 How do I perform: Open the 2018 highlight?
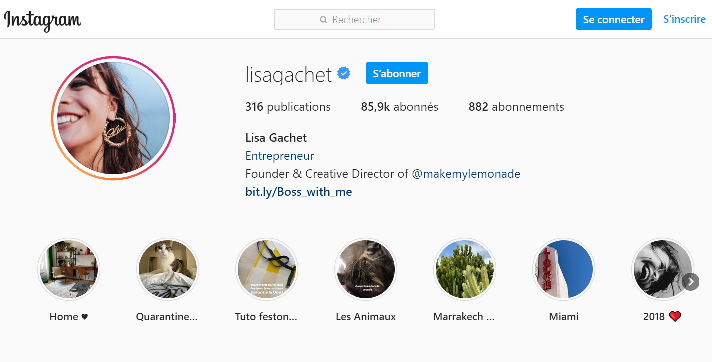click(x=663, y=269)
